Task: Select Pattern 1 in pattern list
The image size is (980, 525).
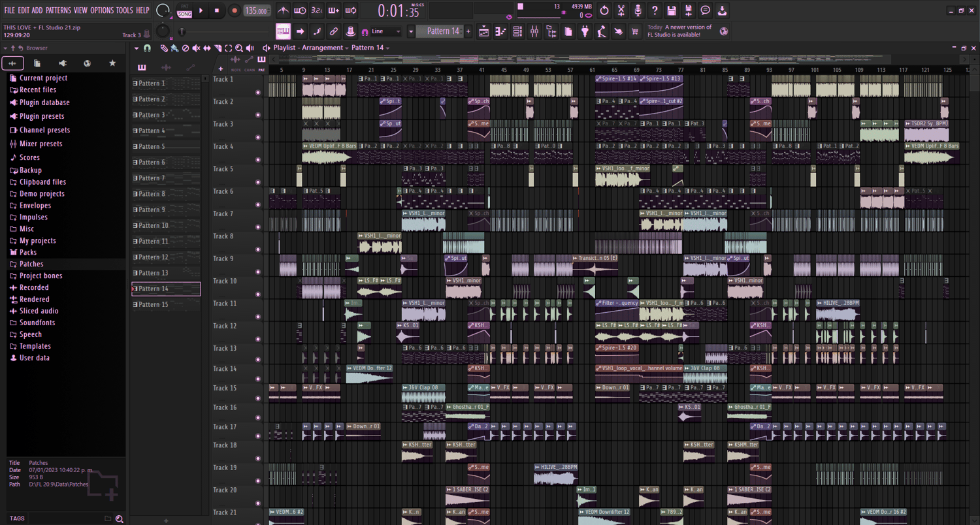Action: (166, 84)
